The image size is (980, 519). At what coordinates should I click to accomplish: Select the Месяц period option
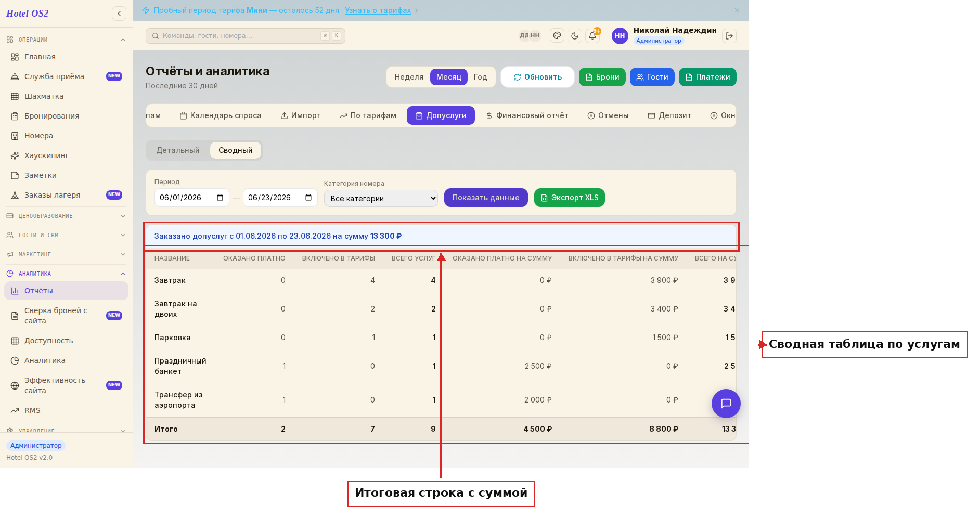(449, 77)
